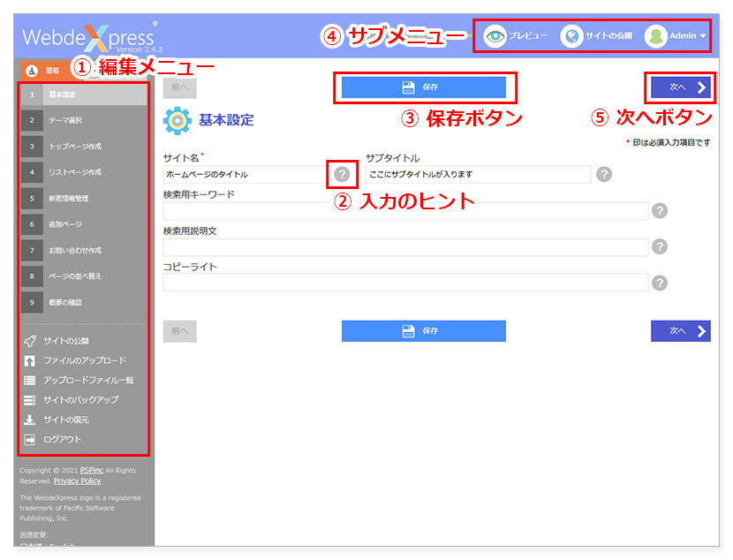Go to step 7 お問い合わせ作成
The width and height of the screenshot is (733, 560).
[x=84, y=250]
